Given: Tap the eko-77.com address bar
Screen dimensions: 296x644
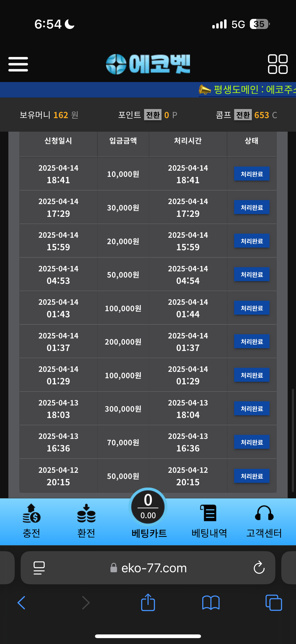Looking at the screenshot, I should coord(154,568).
